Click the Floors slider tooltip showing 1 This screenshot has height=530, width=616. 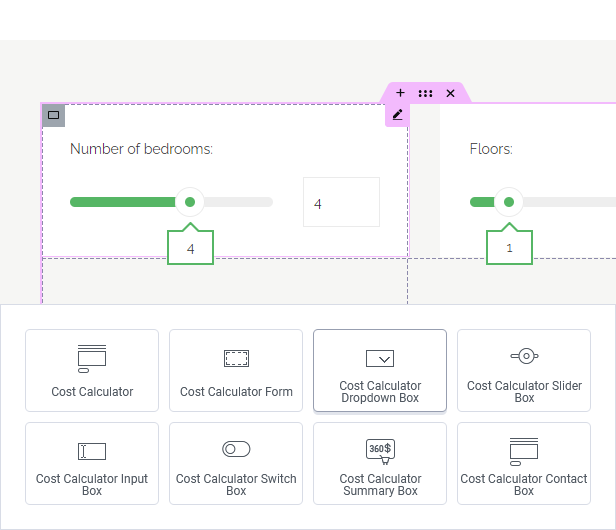click(x=509, y=247)
